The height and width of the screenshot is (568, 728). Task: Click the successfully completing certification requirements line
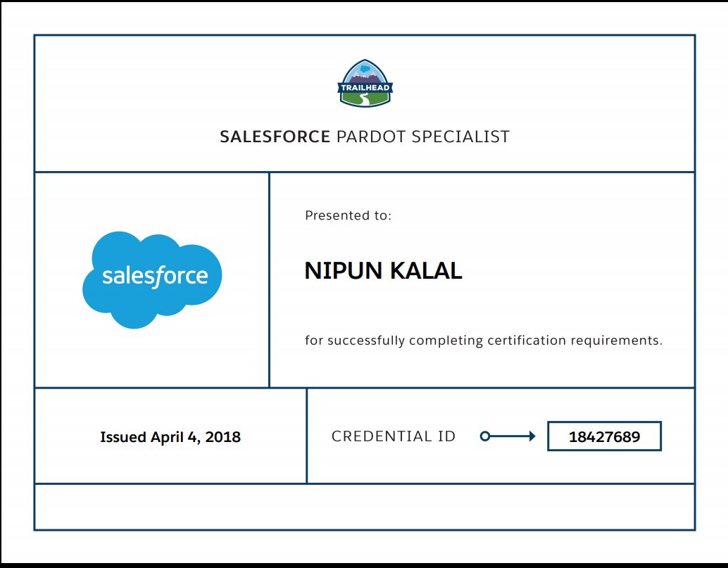tap(483, 341)
